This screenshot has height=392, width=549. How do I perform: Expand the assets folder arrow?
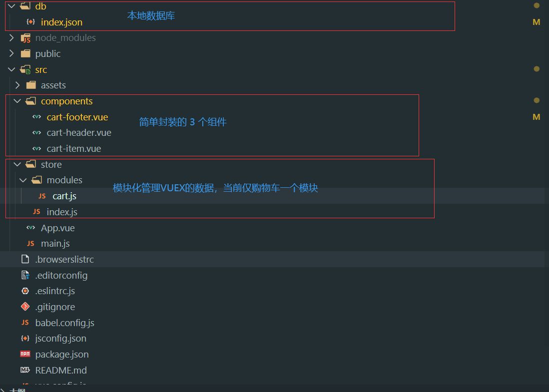(17, 85)
